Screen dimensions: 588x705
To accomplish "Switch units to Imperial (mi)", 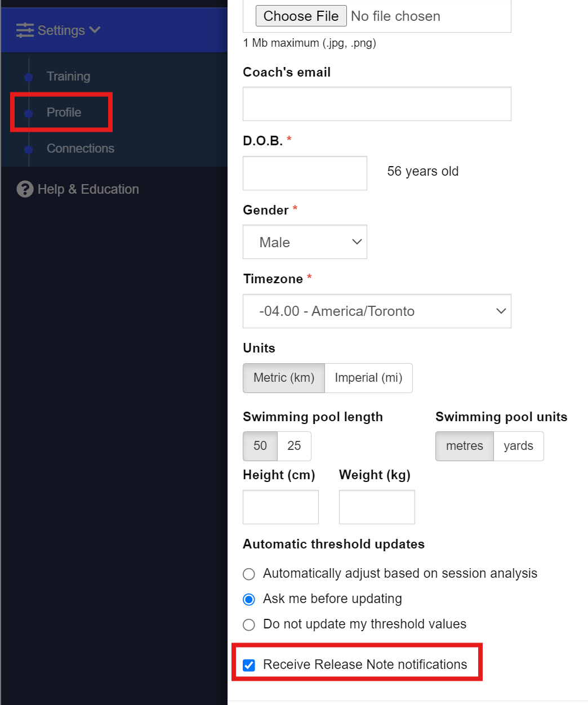I will tap(368, 378).
